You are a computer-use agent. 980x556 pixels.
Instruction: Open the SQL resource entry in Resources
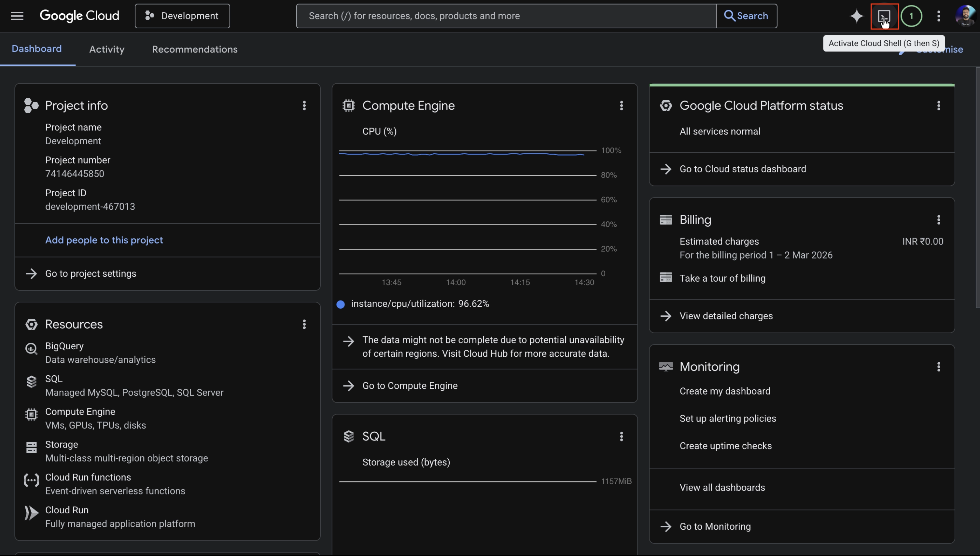[x=134, y=385]
